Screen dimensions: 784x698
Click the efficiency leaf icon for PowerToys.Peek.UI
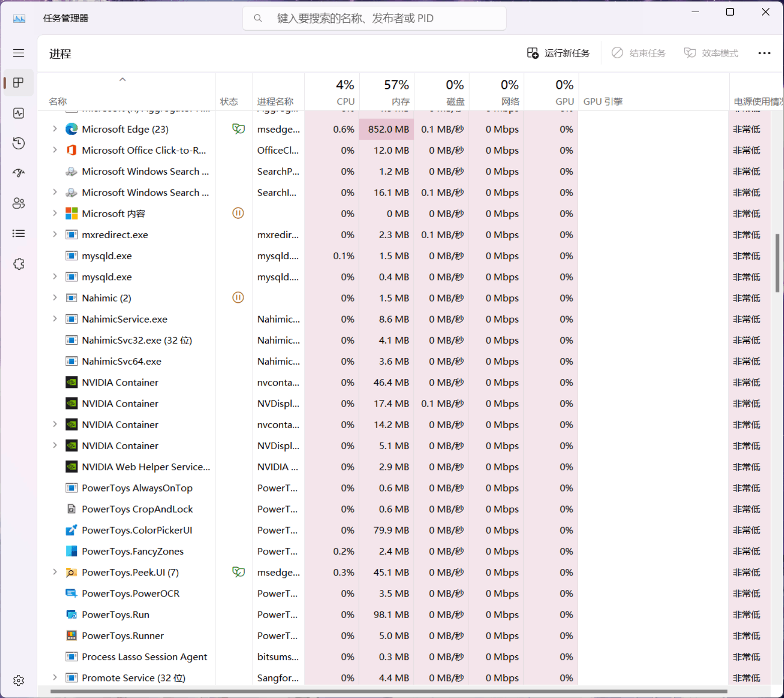coord(238,572)
